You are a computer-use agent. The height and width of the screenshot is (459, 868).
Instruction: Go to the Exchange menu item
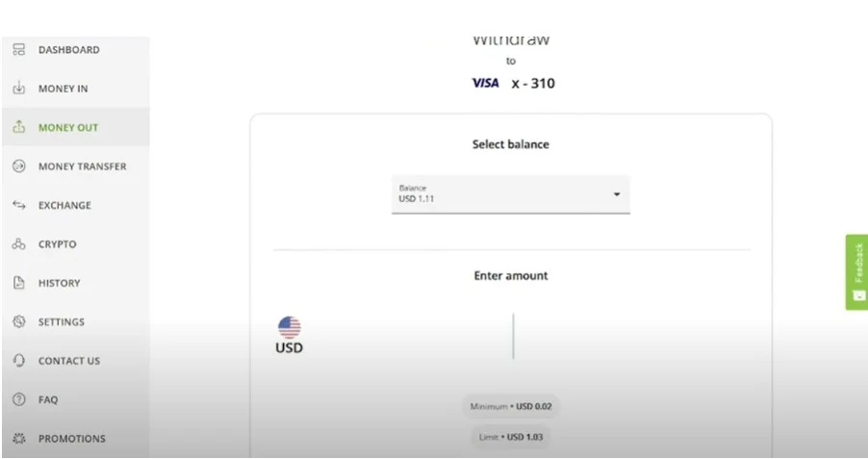point(64,205)
